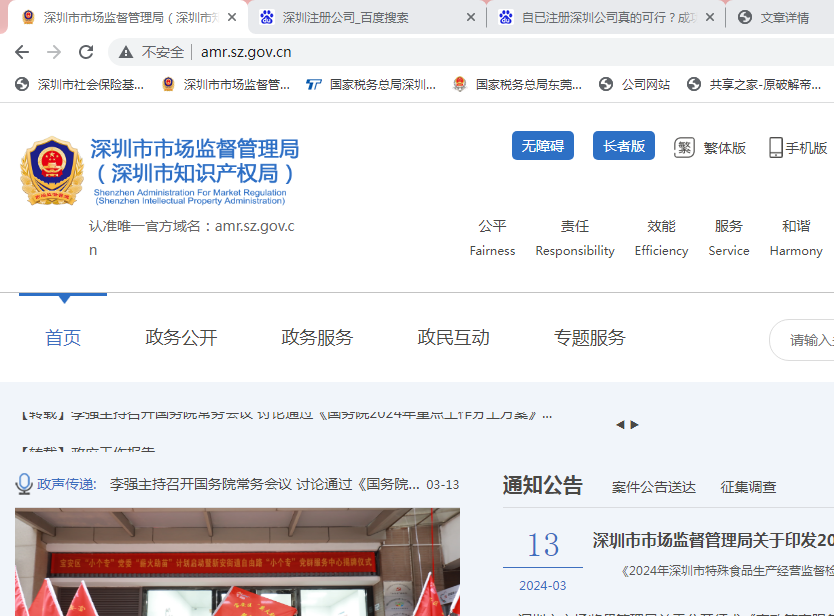The width and height of the screenshot is (834, 616).
Task: Click the 无障碍 accessibility button
Action: [x=543, y=146]
